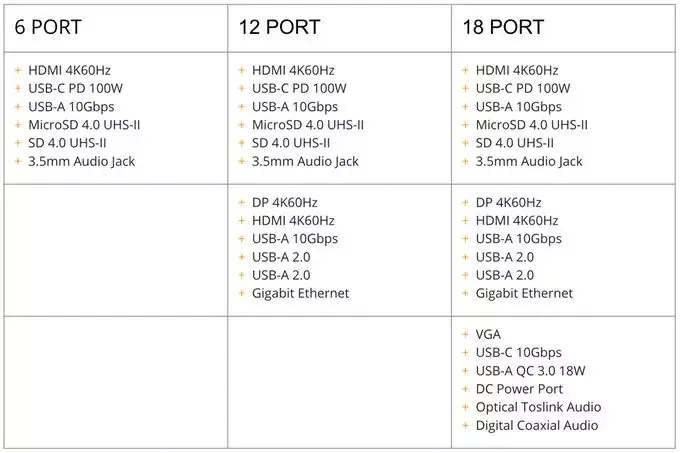Select VGA text in the 18 PORT column
Screen dimensions: 680x453
[x=488, y=335]
